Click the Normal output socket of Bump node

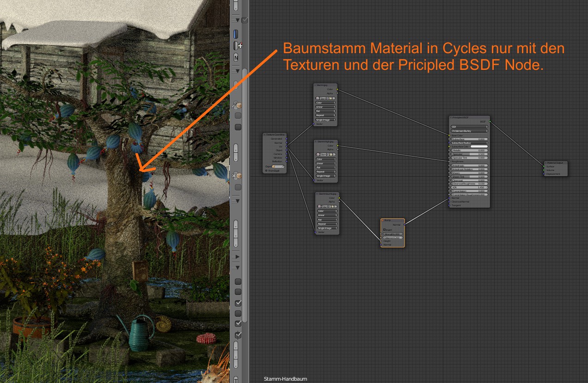pyautogui.click(x=405, y=225)
